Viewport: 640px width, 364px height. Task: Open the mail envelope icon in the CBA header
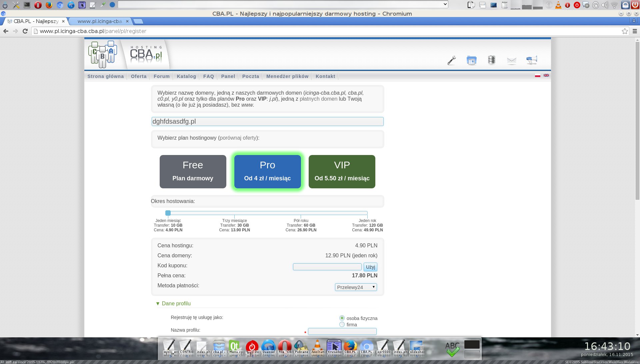click(511, 61)
